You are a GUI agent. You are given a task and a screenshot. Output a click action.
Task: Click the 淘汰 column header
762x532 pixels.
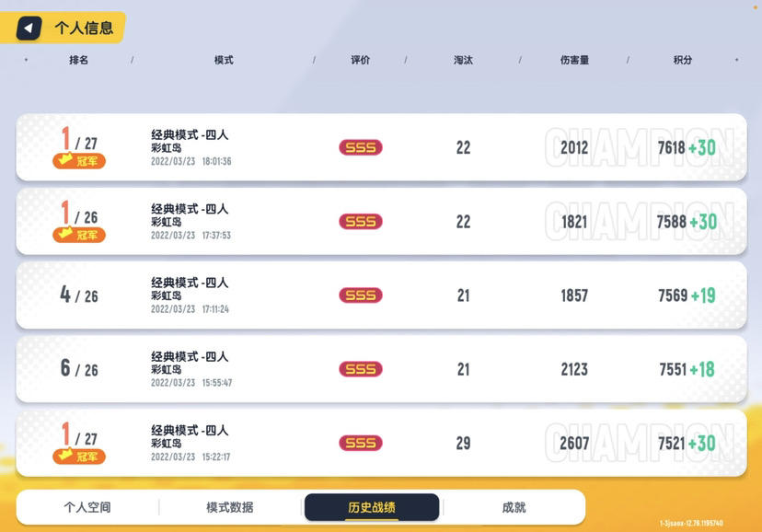pos(463,60)
